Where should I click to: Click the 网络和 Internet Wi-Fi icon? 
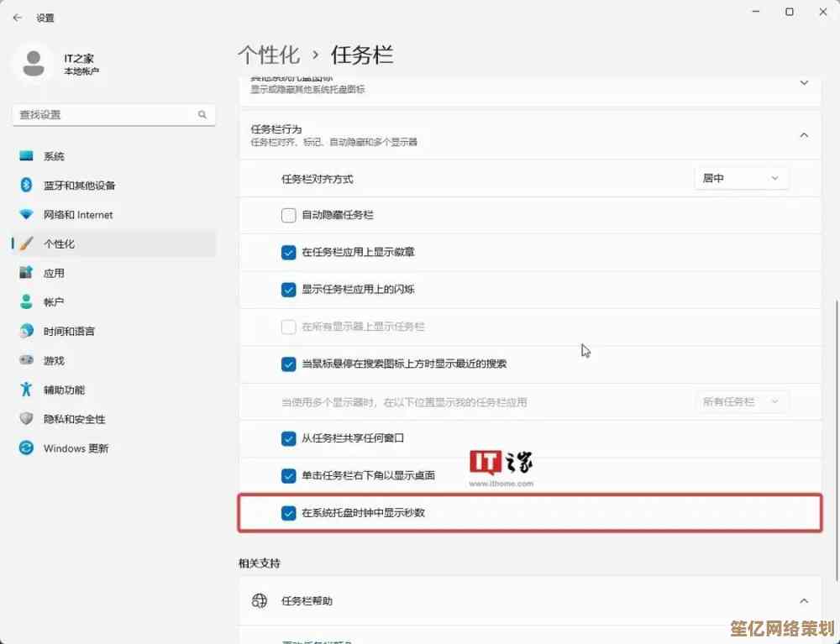pos(26,215)
